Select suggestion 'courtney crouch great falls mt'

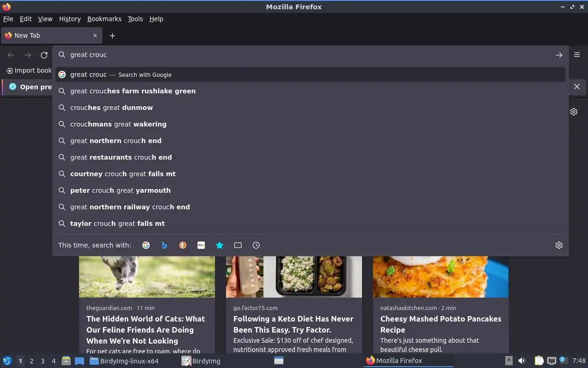click(310, 174)
